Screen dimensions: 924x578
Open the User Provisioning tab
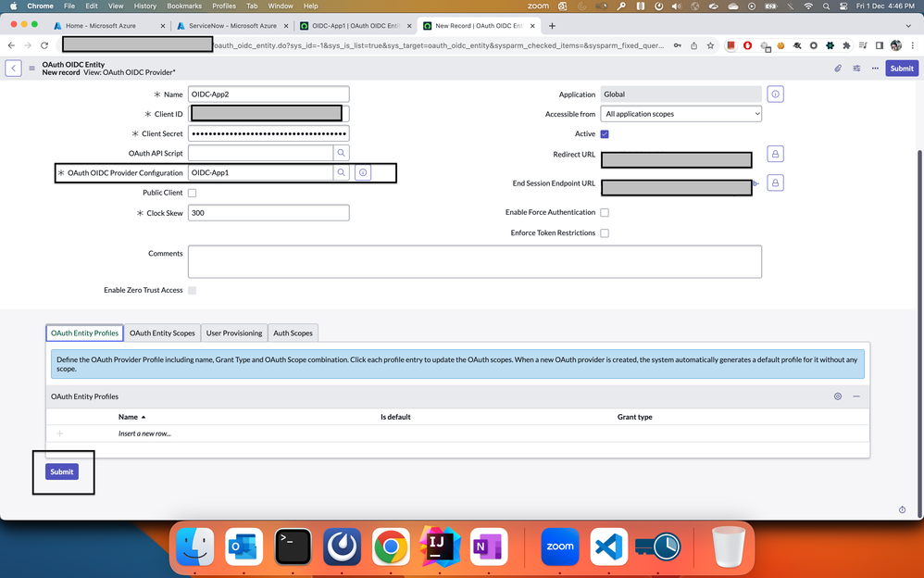(234, 333)
